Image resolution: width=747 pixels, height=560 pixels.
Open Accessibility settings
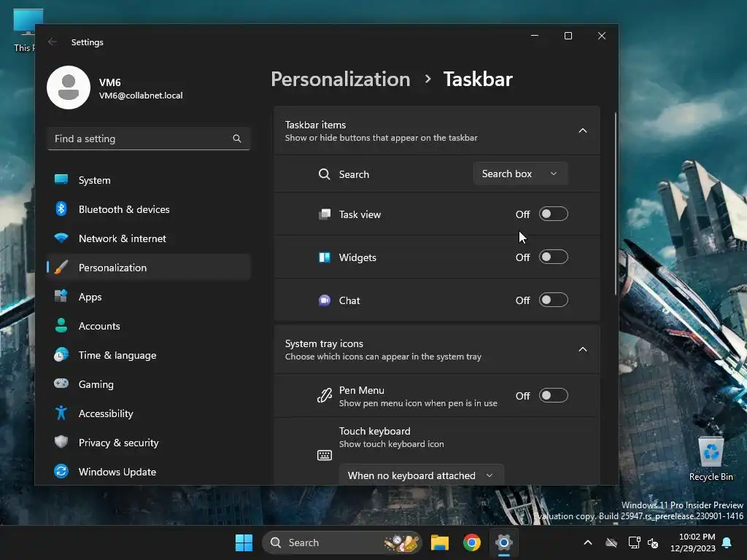point(149,413)
